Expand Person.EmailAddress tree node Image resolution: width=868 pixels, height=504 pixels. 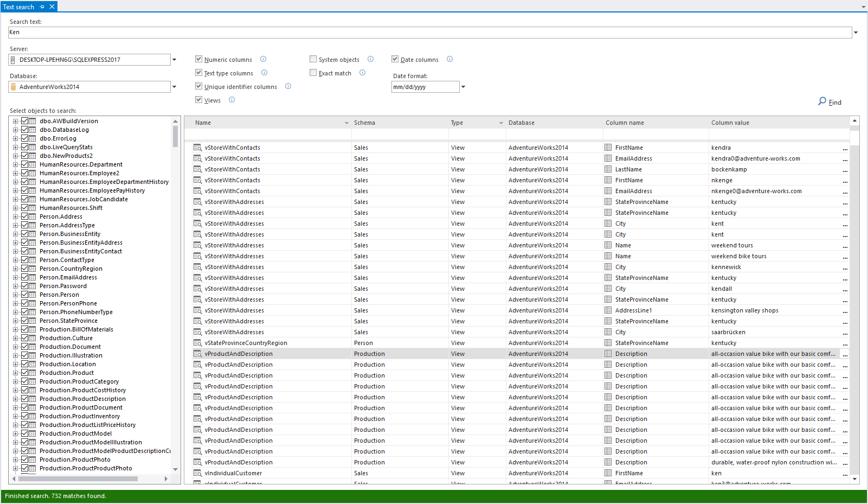click(x=15, y=277)
